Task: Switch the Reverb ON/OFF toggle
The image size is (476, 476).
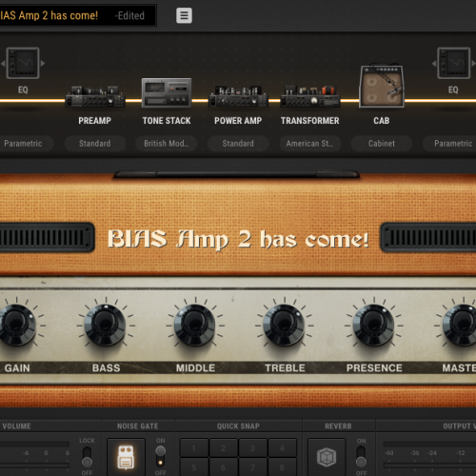Action: (361, 456)
